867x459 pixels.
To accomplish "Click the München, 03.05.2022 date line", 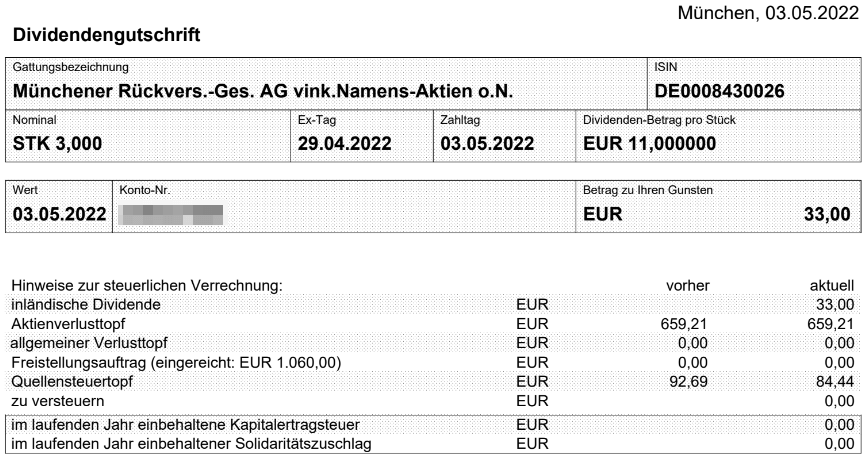I will [x=768, y=13].
